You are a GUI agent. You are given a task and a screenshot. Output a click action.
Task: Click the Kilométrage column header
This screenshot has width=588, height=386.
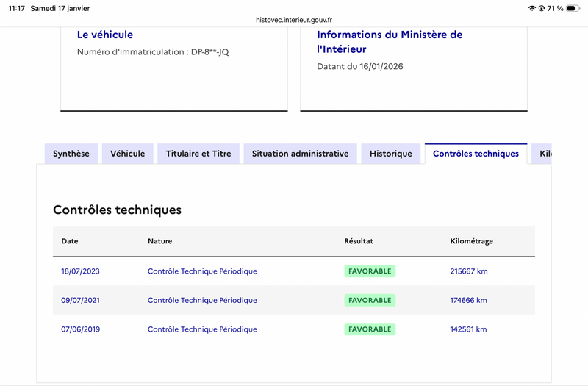pos(471,241)
